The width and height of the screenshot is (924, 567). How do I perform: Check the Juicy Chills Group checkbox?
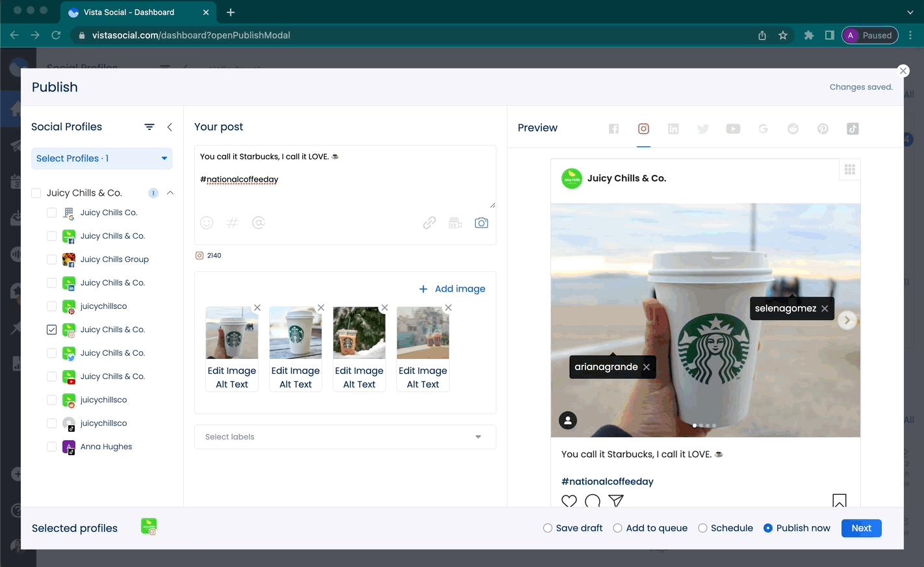(52, 259)
